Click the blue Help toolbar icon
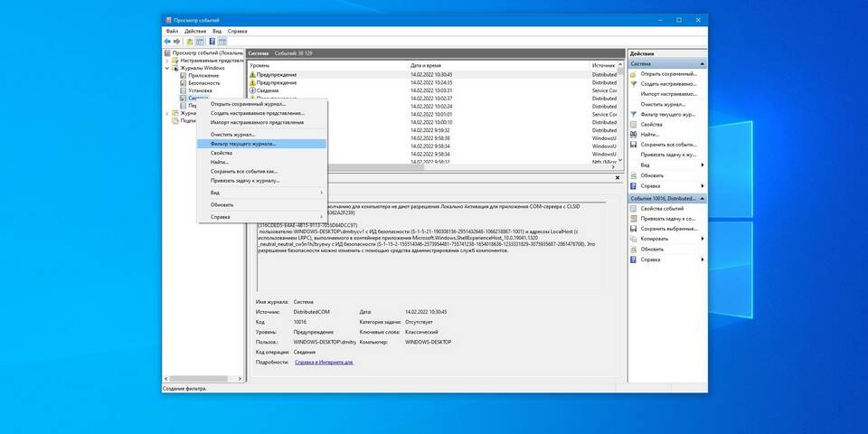868x434 pixels. click(x=212, y=42)
